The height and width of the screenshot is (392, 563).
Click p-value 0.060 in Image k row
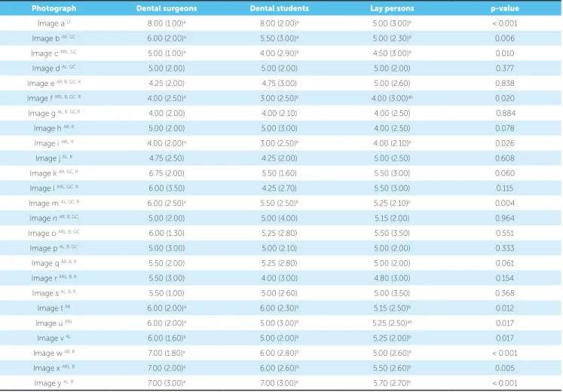pos(505,173)
